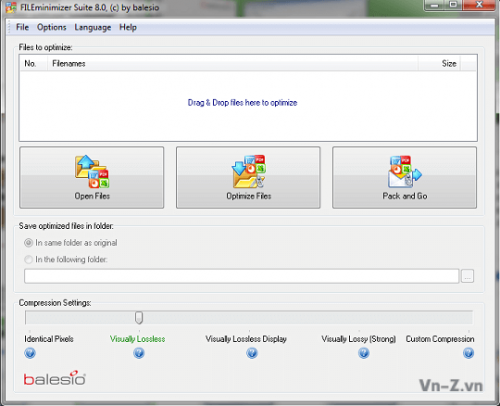Viewport: 500px width, 406px height.
Task: Minimize the FILEminimizer window
Action: 435,5
